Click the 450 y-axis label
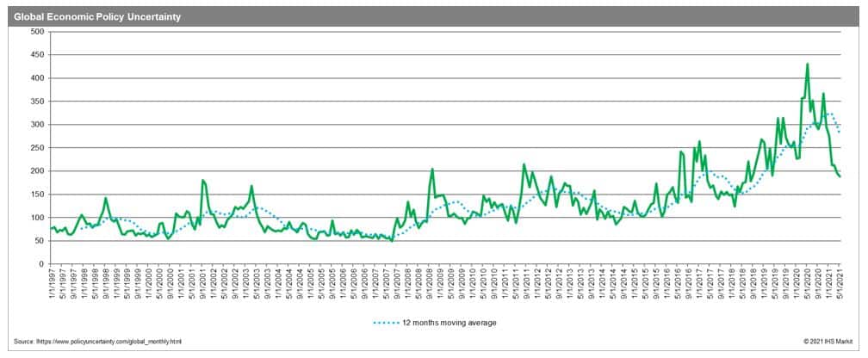868x358 pixels. (x=37, y=55)
